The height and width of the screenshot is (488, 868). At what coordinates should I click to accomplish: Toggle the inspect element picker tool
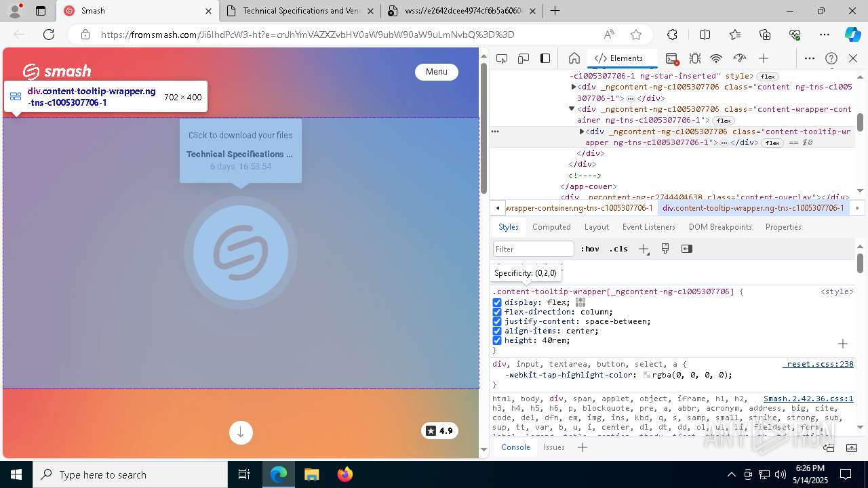pyautogui.click(x=502, y=58)
